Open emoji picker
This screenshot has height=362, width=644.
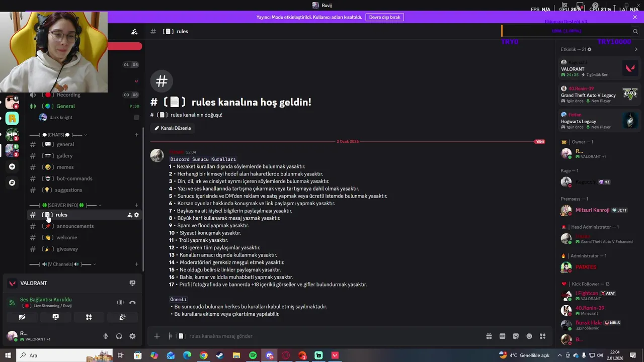[x=529, y=336]
